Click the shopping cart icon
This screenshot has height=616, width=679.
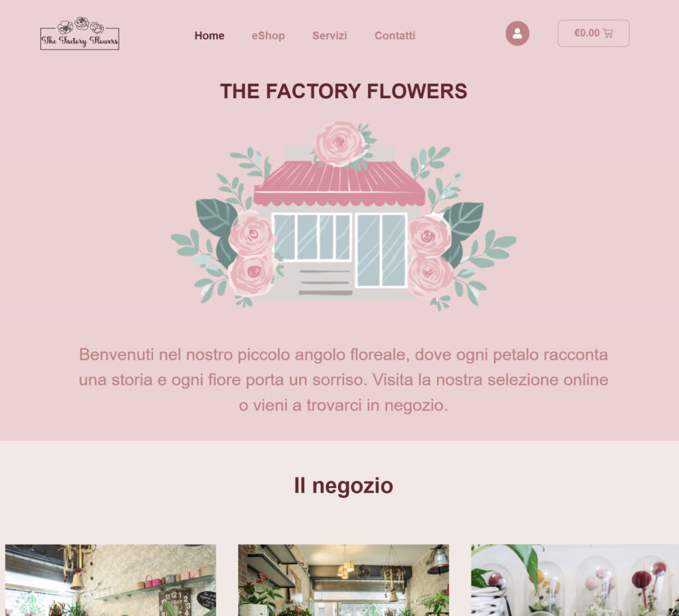coord(608,33)
